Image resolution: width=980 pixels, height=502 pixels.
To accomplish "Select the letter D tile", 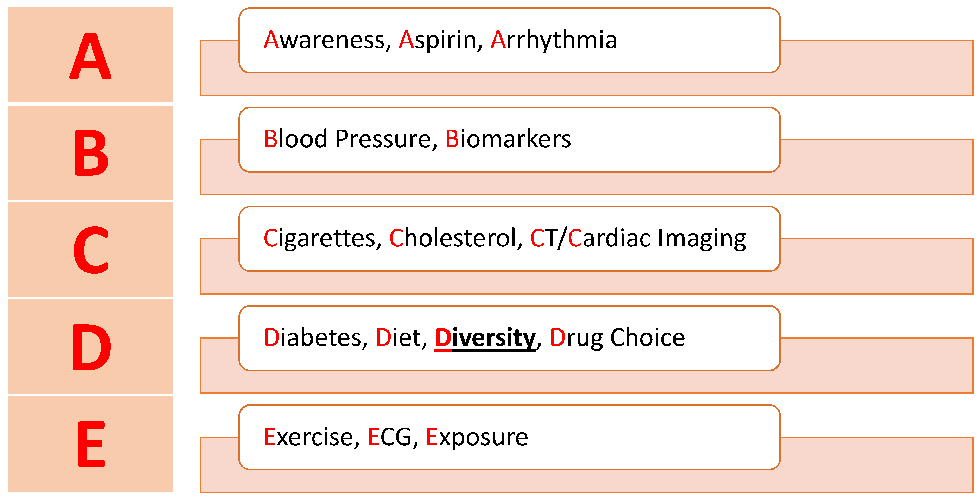I will (x=90, y=347).
